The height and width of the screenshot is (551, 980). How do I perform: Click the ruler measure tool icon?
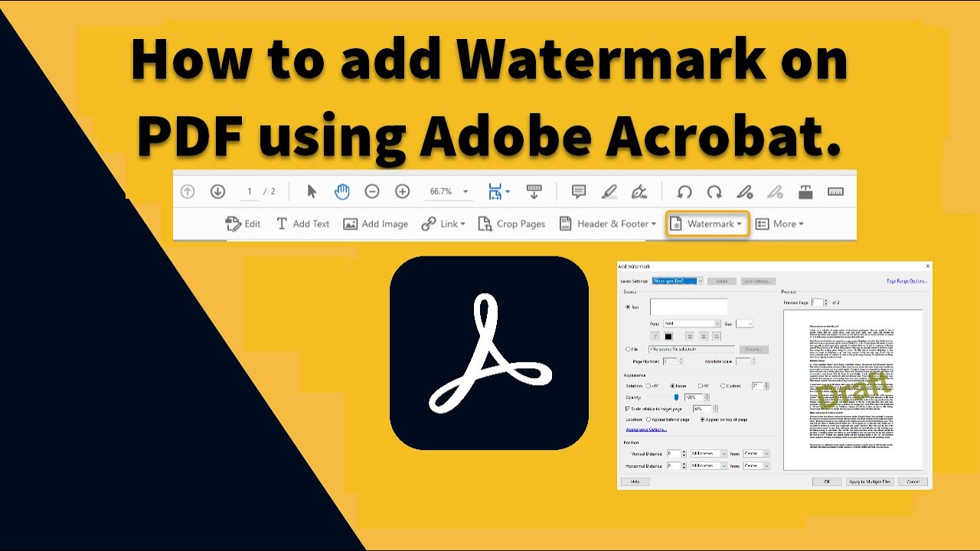[835, 191]
